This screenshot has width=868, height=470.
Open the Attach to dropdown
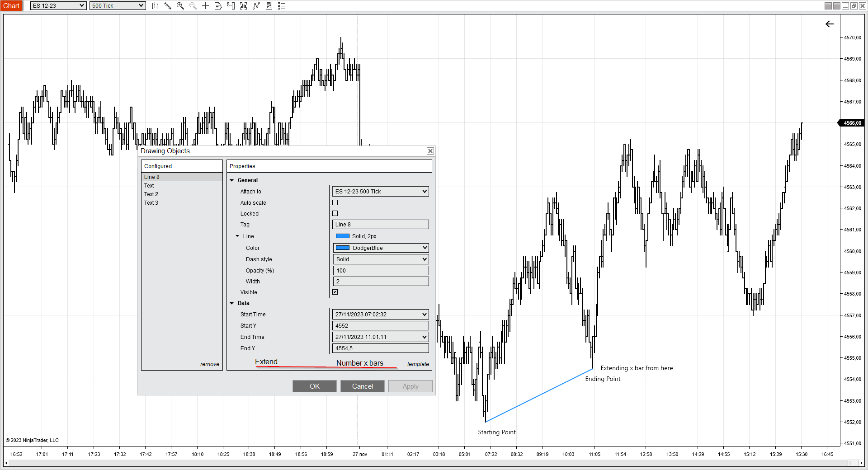click(381, 192)
